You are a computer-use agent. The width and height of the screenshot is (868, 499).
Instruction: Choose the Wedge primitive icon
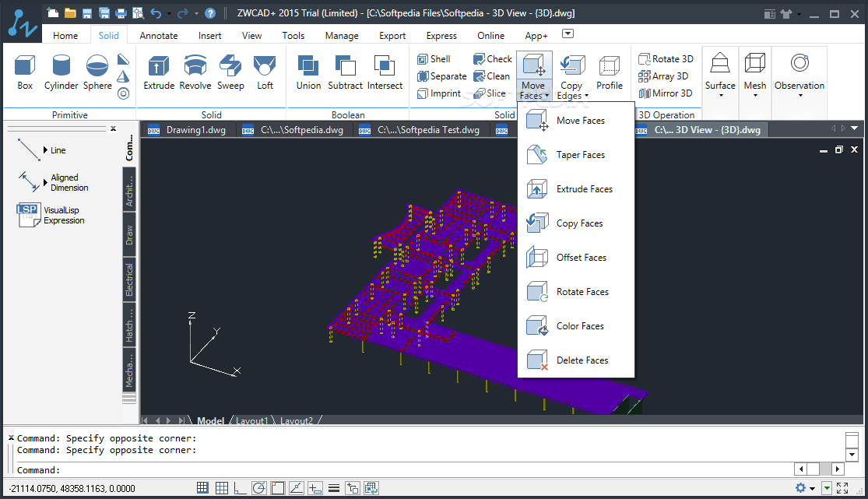pos(124,59)
